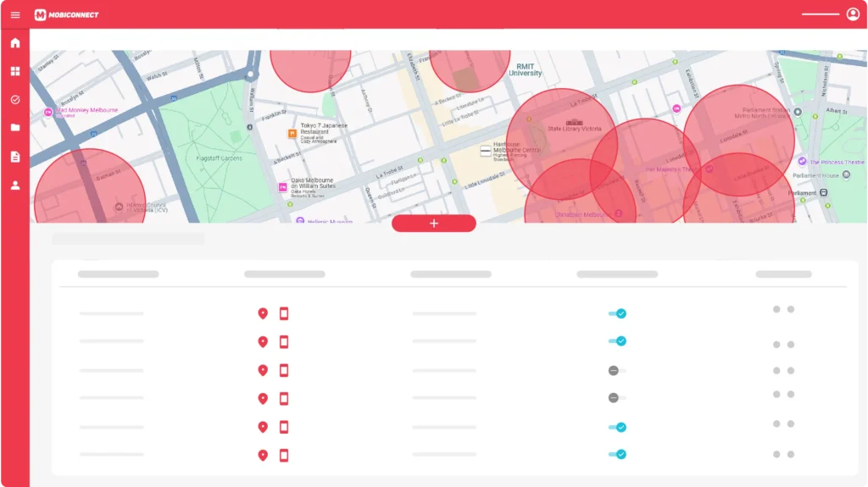Image resolution: width=868 pixels, height=487 pixels.
Task: Disable the enabled toggle in first row
Action: (x=617, y=313)
